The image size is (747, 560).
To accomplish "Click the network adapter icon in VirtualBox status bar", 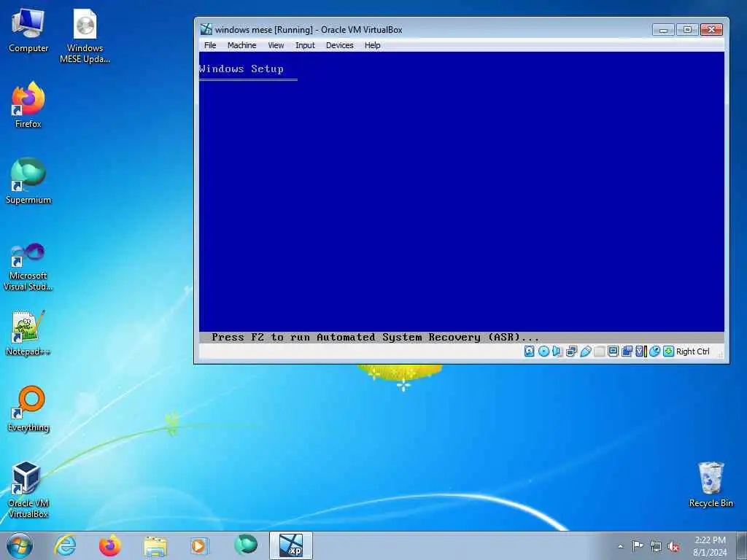I will [x=571, y=351].
